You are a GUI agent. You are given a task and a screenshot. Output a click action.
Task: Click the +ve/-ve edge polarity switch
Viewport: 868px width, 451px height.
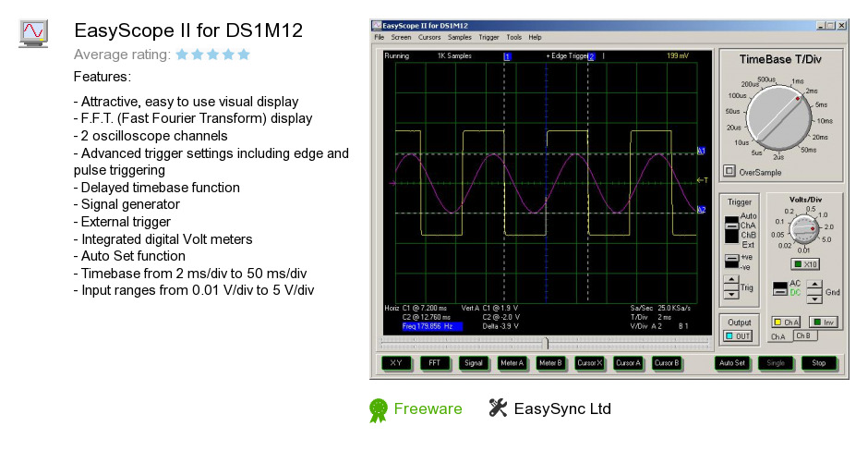tap(731, 261)
